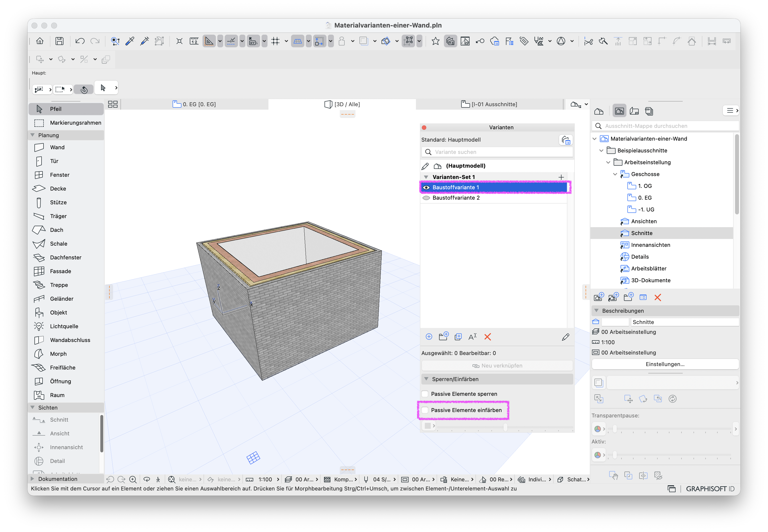Image resolution: width=768 pixels, height=532 pixels.
Task: Click the new variant set folder icon
Action: tap(444, 336)
